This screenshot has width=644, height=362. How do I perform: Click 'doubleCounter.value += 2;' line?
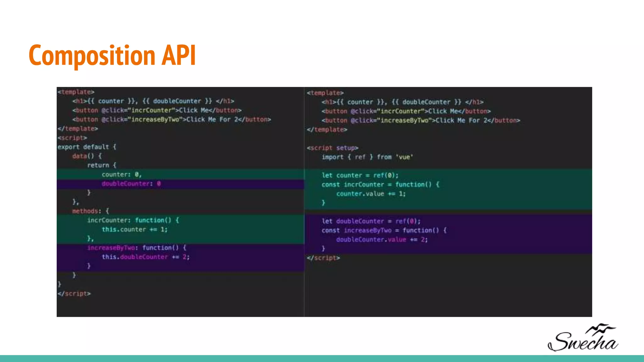[382, 239]
